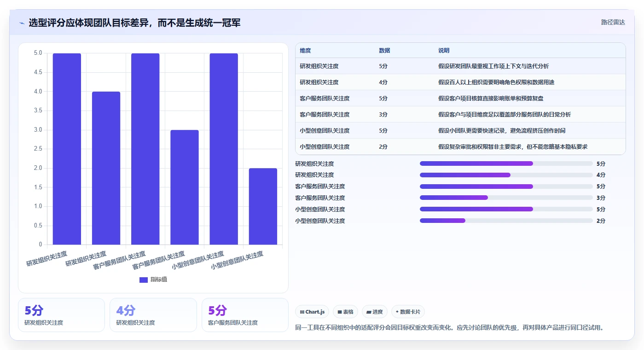Select the row 假设复杂审批和权限暂非主要需求
644x350 pixels.
pyautogui.click(x=460, y=146)
